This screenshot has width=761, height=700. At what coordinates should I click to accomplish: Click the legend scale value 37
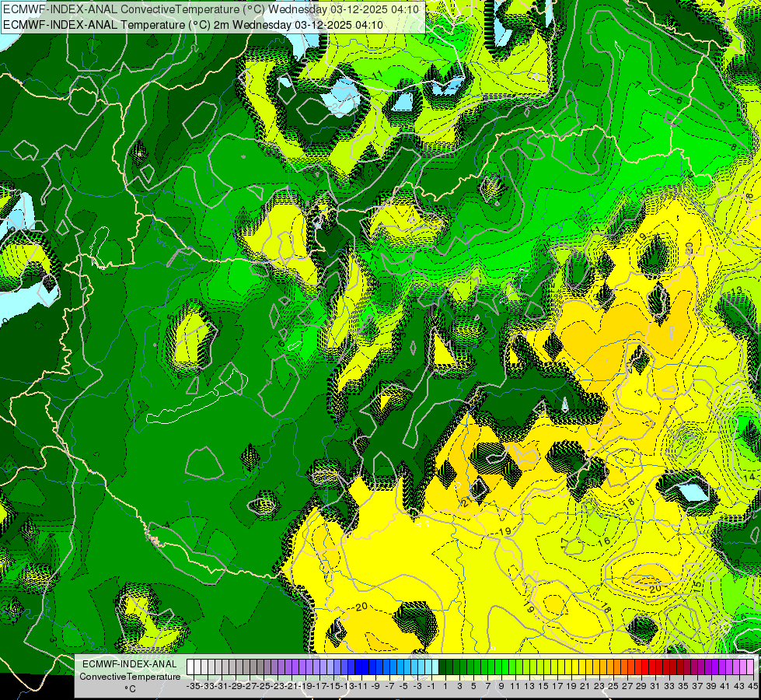(697, 686)
